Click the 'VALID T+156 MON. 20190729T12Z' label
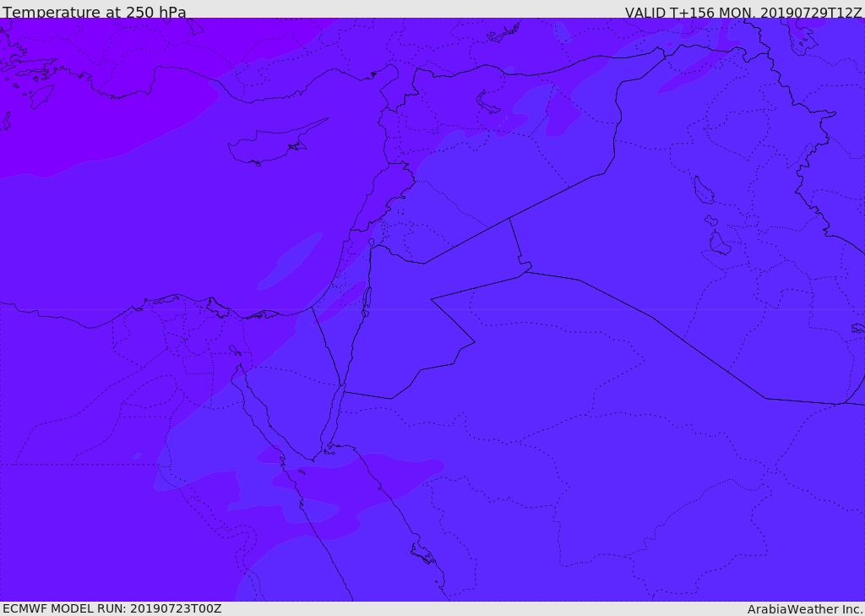 click(x=743, y=12)
